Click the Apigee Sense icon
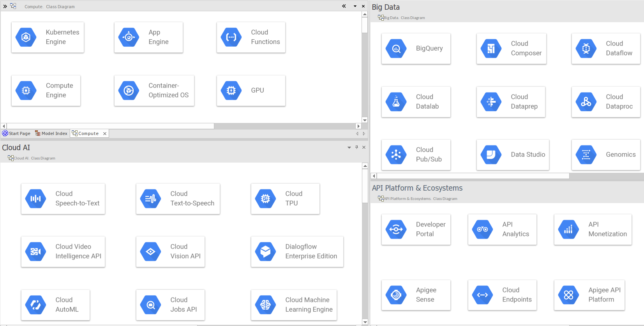 (x=396, y=295)
